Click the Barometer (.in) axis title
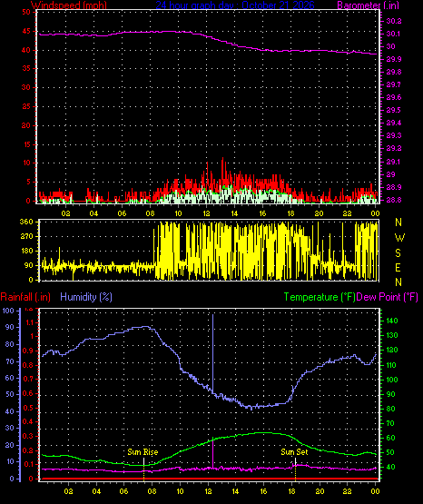 coord(368,5)
